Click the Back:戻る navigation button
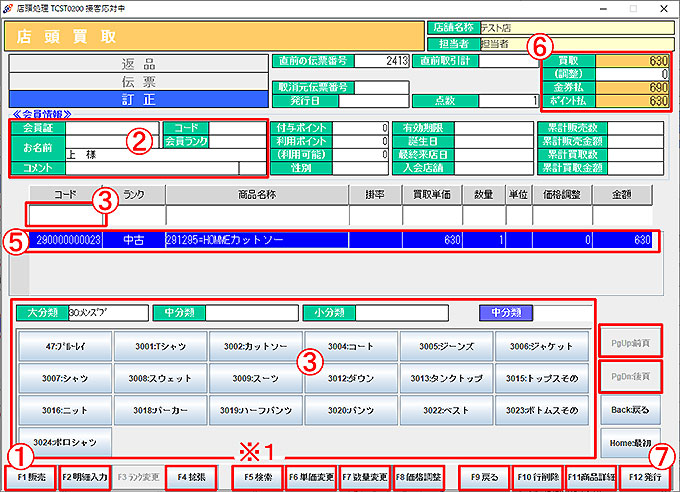This screenshot has width=680, height=492. [630, 411]
